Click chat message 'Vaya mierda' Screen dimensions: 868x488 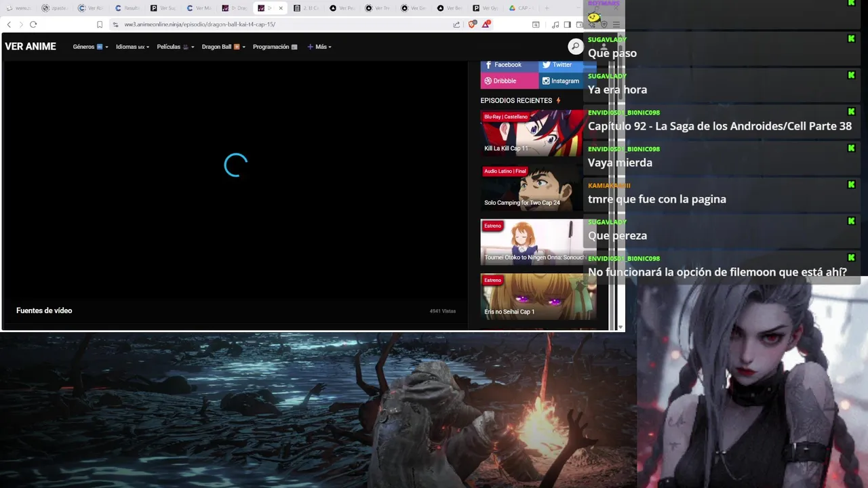coord(620,163)
